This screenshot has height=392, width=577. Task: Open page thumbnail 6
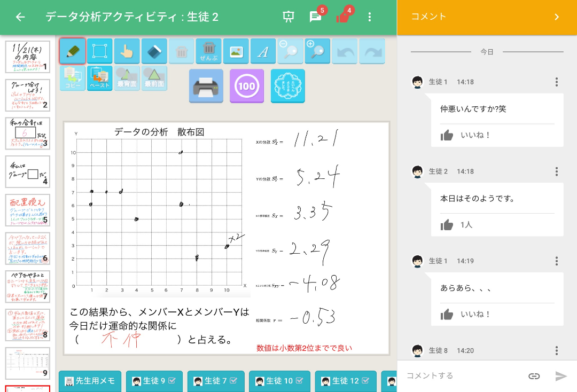(28, 248)
